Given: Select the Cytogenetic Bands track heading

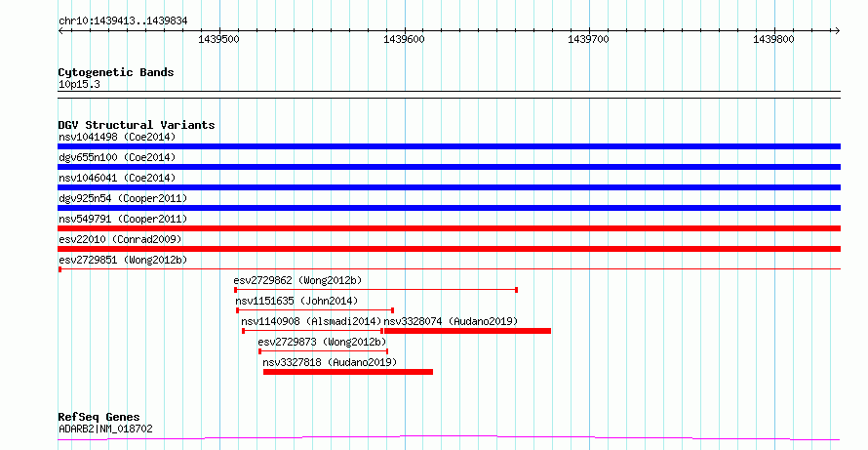Looking at the screenshot, I should coord(116,72).
